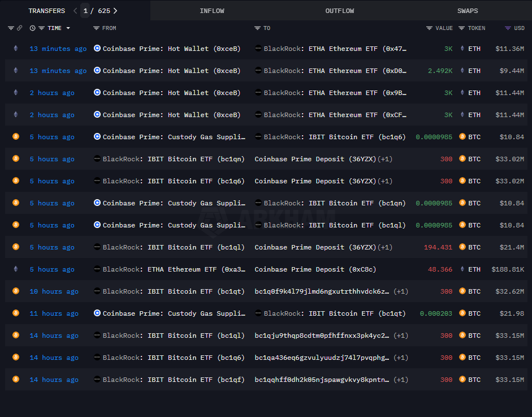The image size is (532, 417).
Task: Click address bc1qju9thqp8cdtm0pfhffnxx3pk4yc2…
Action: 322,336
